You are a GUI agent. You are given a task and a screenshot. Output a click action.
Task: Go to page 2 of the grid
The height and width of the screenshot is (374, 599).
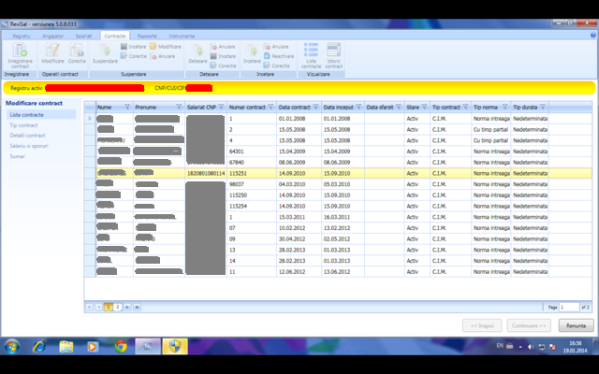(118, 307)
